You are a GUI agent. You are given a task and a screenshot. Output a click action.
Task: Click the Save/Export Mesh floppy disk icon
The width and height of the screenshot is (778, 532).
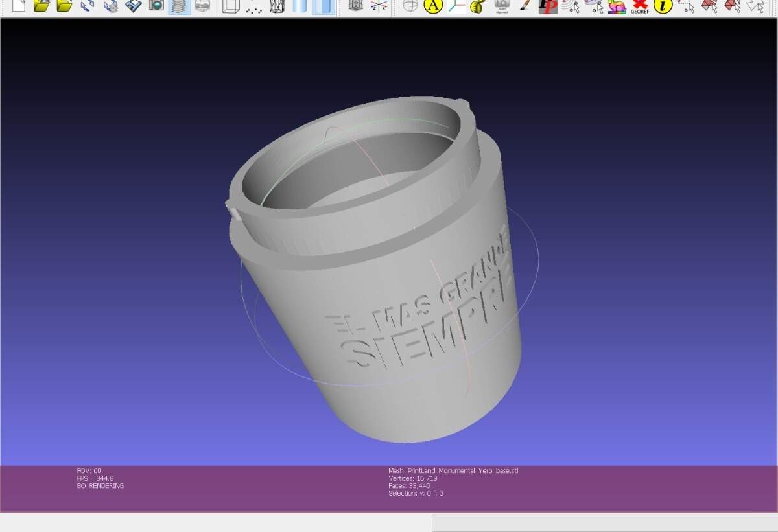(x=133, y=6)
